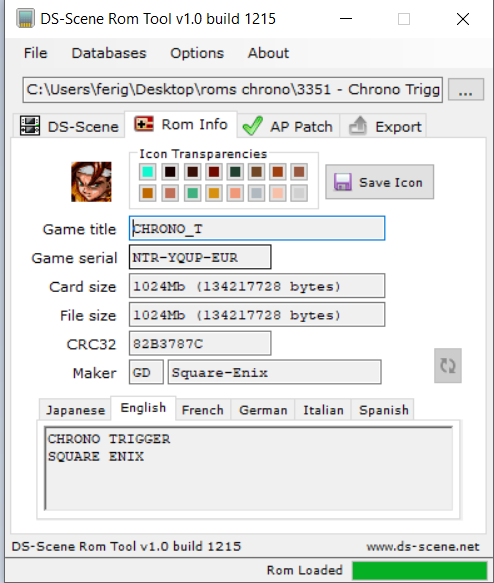Image resolution: width=494 pixels, height=583 pixels.
Task: Select the blue-gray swatch in bottom row
Action: (x=256, y=193)
